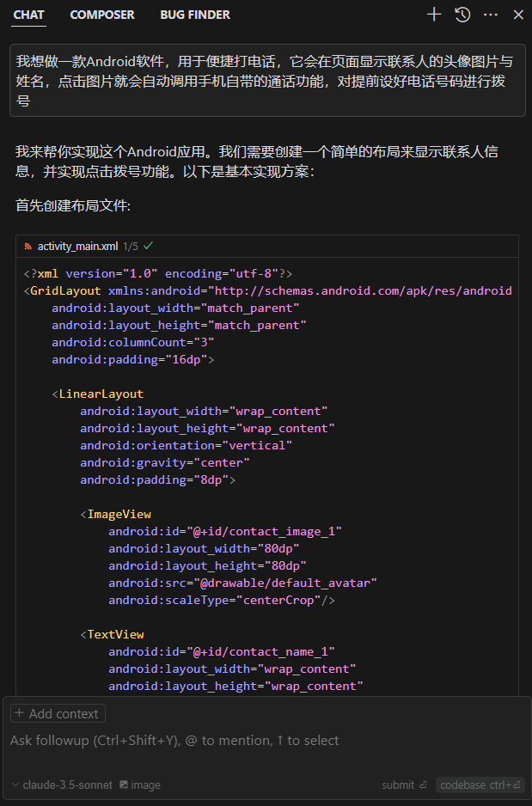Open the BUG FINDER tab
The height and width of the screenshot is (806, 532).
point(195,15)
